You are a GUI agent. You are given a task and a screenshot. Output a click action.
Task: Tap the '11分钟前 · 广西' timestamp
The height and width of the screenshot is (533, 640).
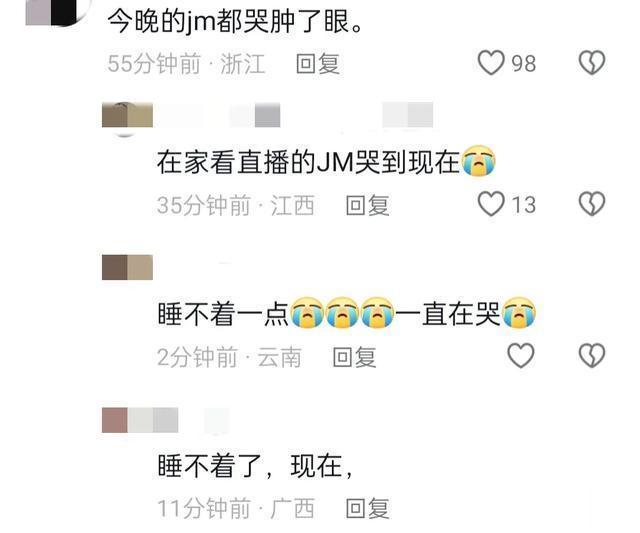click(x=236, y=509)
